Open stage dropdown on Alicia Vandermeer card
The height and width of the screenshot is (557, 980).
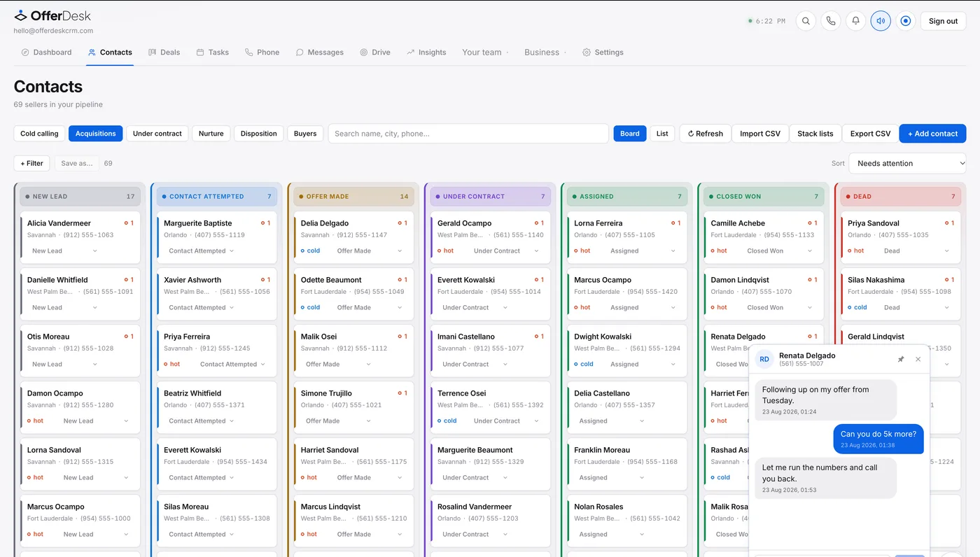pyautogui.click(x=64, y=251)
